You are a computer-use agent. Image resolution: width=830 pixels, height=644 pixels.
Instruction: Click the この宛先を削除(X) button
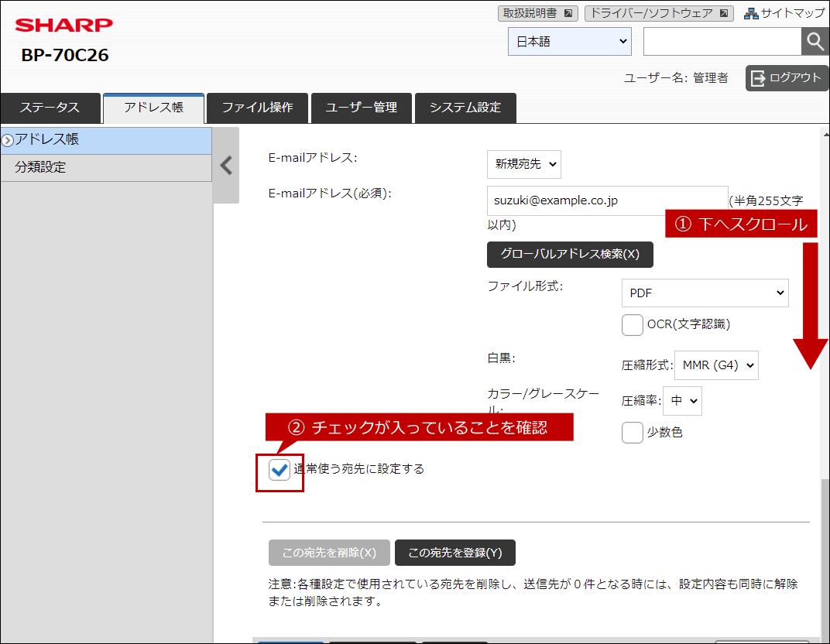329,553
